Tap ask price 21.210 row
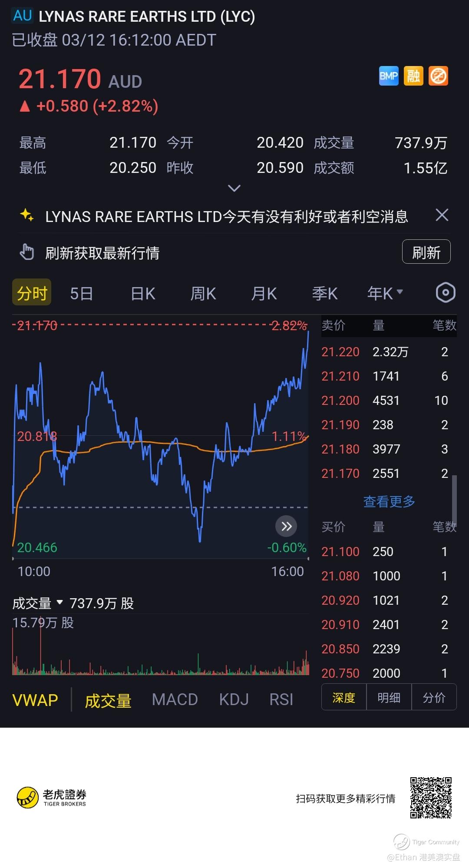The image size is (469, 868). tap(389, 376)
